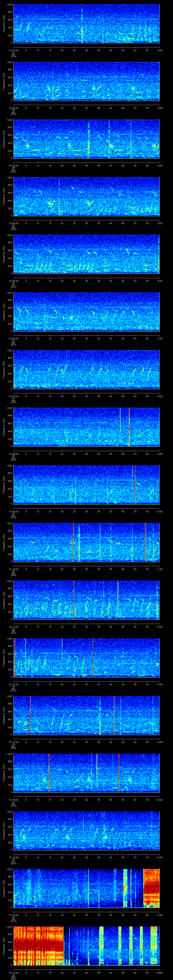The width and height of the screenshot is (173, 980).
Task: Click the 10:09:00 spectrogram plot
Action: [86, 484]
